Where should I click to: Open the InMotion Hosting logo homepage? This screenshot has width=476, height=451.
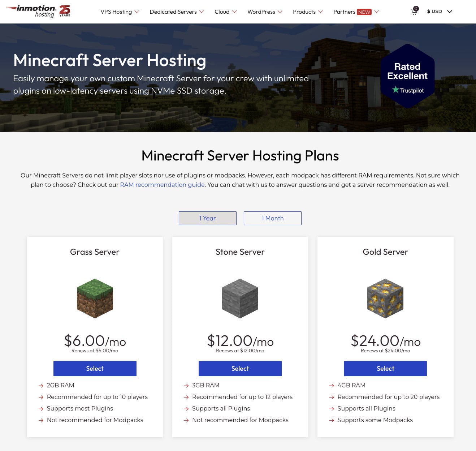tap(31, 11)
